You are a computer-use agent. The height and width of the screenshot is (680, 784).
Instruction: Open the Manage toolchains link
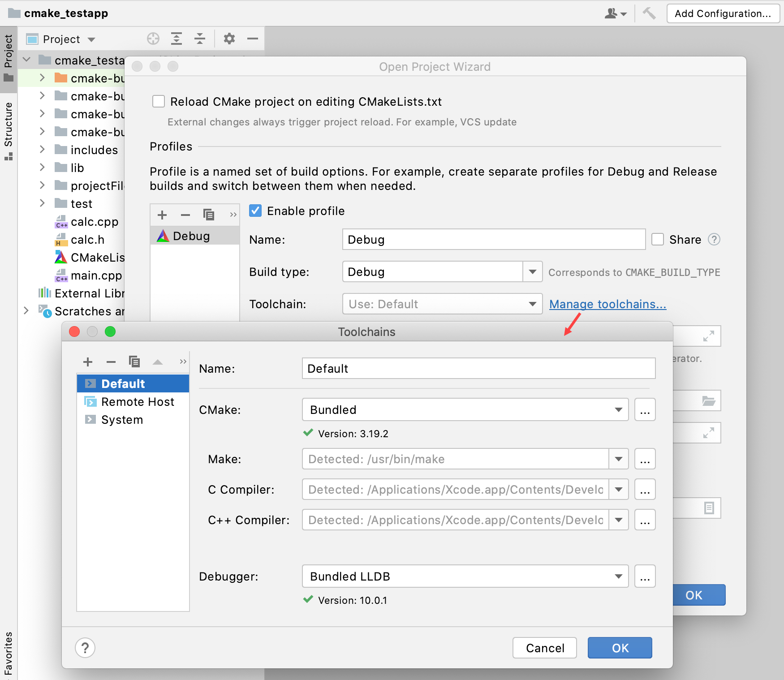(x=607, y=304)
